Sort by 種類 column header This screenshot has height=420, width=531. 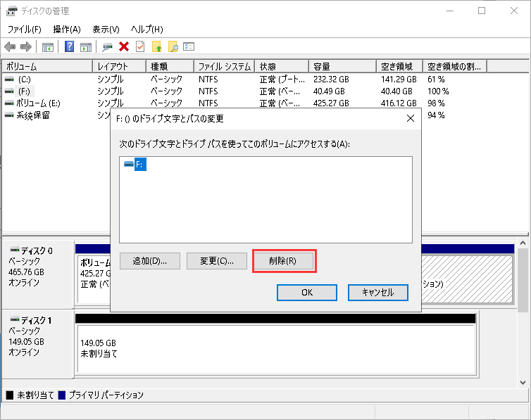point(170,67)
